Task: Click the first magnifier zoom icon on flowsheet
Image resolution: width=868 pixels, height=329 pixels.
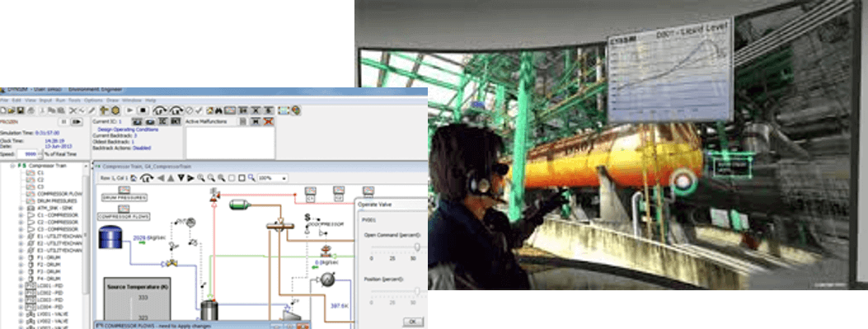Action: coord(201,178)
